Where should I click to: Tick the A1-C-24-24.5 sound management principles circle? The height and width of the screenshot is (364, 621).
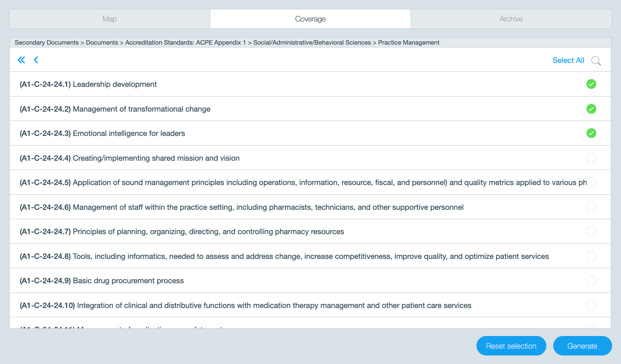[591, 182]
